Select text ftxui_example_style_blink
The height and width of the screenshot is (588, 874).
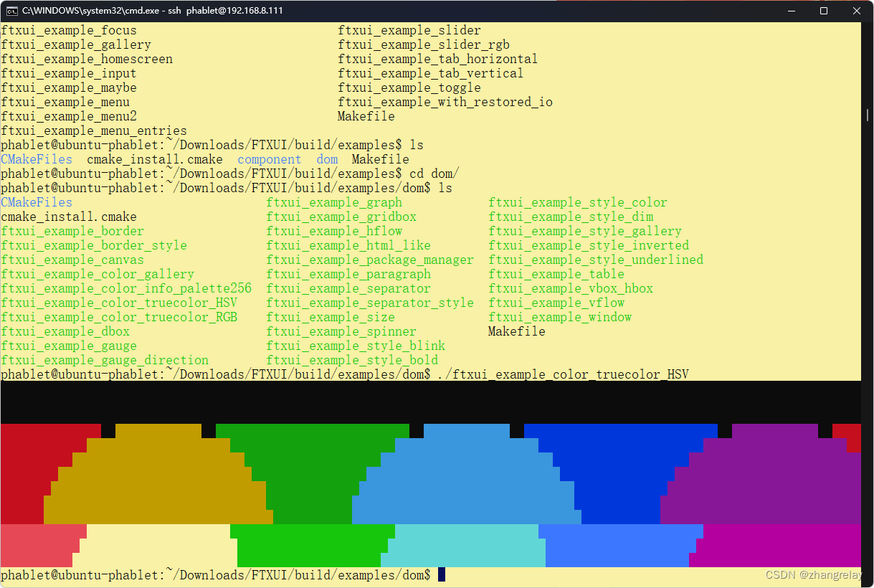coord(356,346)
